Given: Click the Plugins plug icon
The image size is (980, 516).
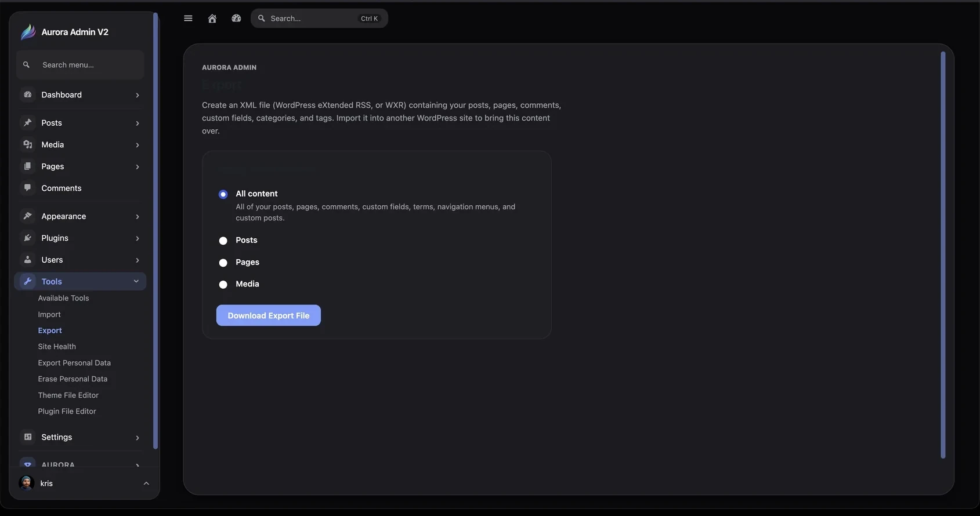Looking at the screenshot, I should 28,238.
